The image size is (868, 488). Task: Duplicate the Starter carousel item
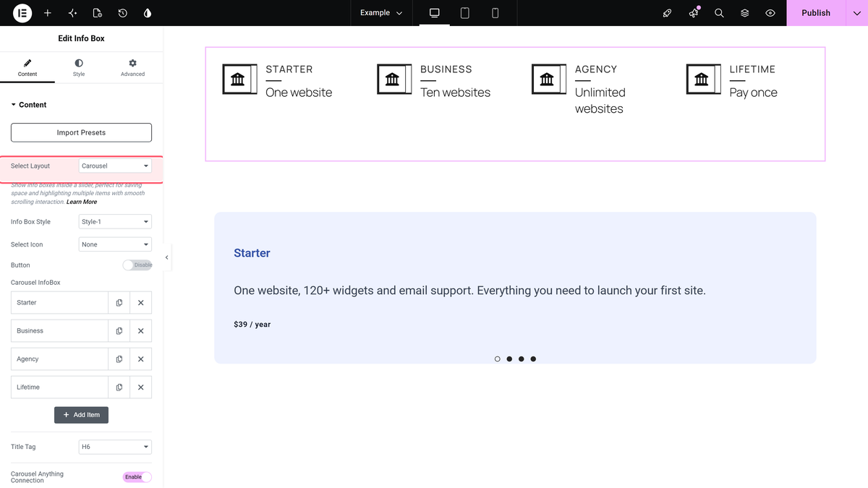point(119,303)
